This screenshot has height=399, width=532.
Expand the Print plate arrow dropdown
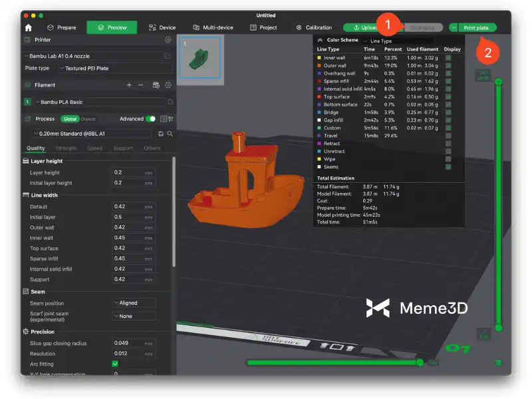pyautogui.click(x=454, y=28)
